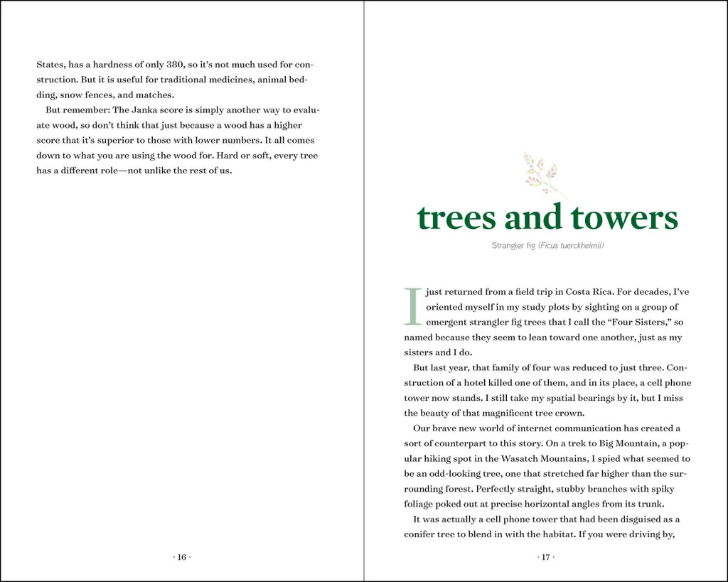Click the "trees and towers" chapter heading
This screenshot has width=728, height=582.
coord(547,217)
